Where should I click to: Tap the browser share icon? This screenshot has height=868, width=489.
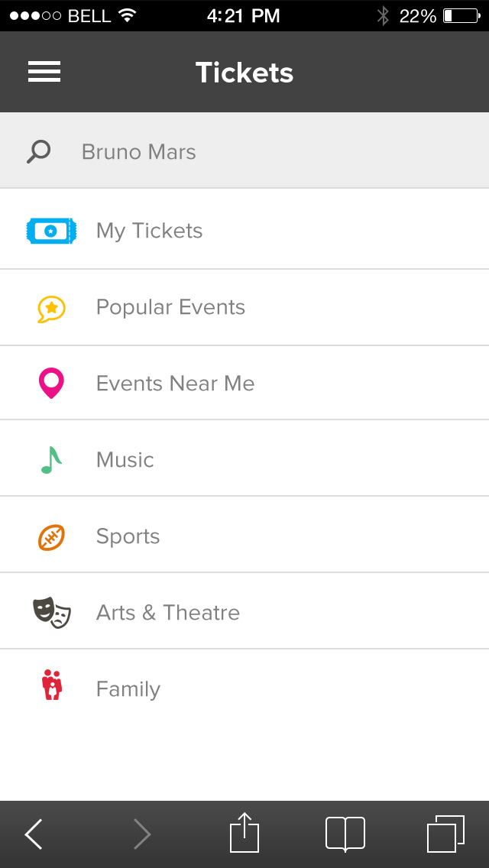click(244, 833)
